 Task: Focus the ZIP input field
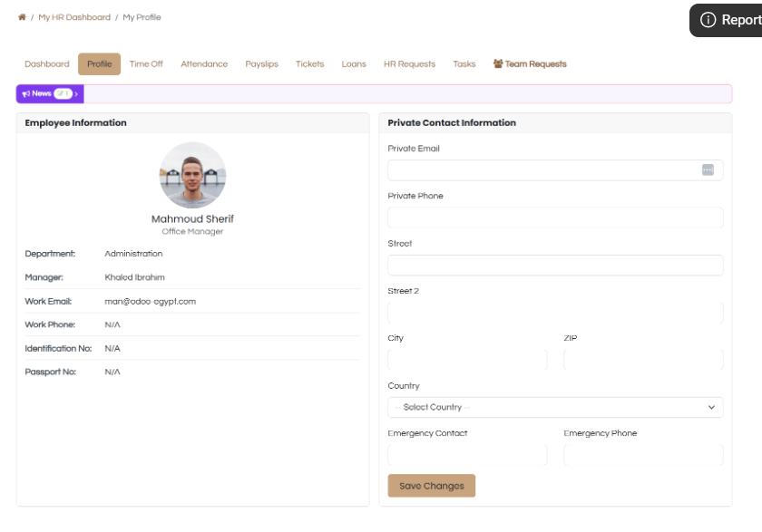643,360
